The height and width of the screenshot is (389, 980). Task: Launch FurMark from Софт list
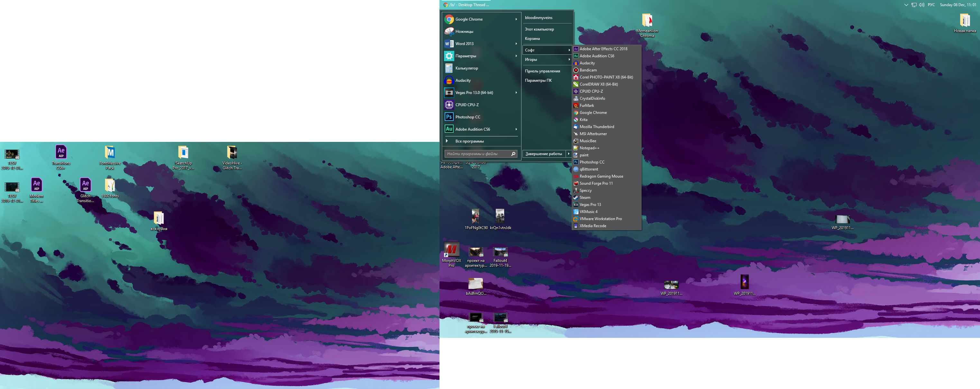(x=607, y=106)
